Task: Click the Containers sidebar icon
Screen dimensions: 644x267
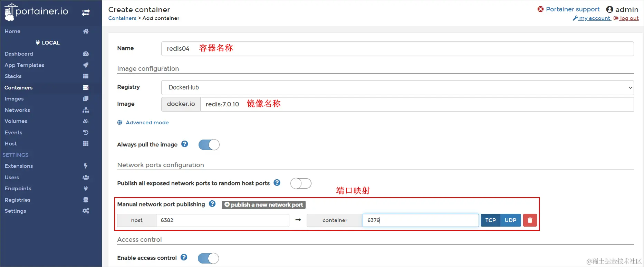Action: pyautogui.click(x=86, y=88)
